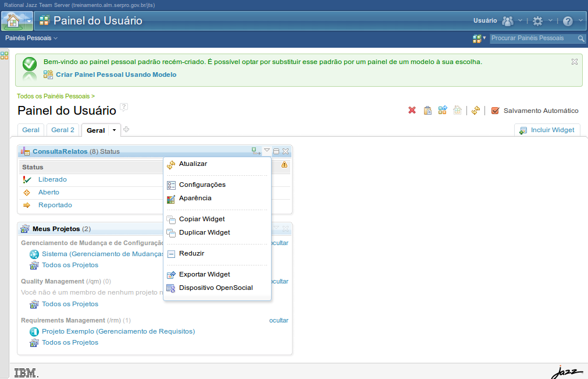Click the users icon beside Usuário
The height and width of the screenshot is (379, 588).
pyautogui.click(x=508, y=21)
